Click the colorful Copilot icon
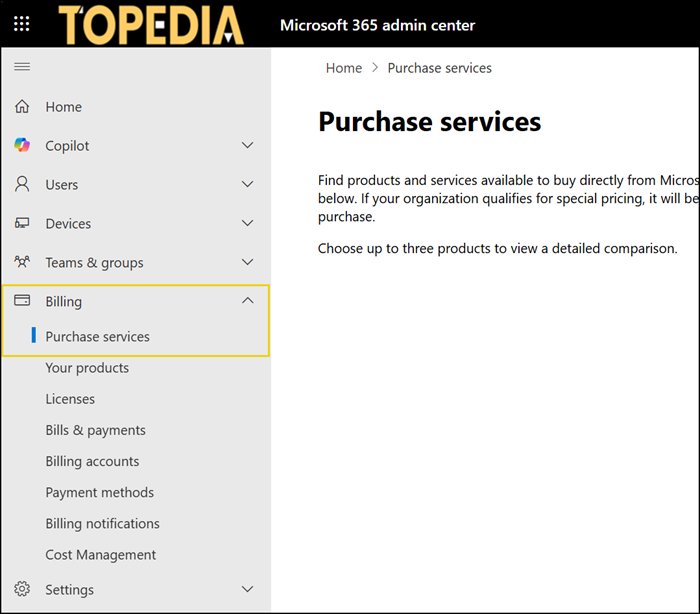The image size is (700, 614). click(22, 146)
